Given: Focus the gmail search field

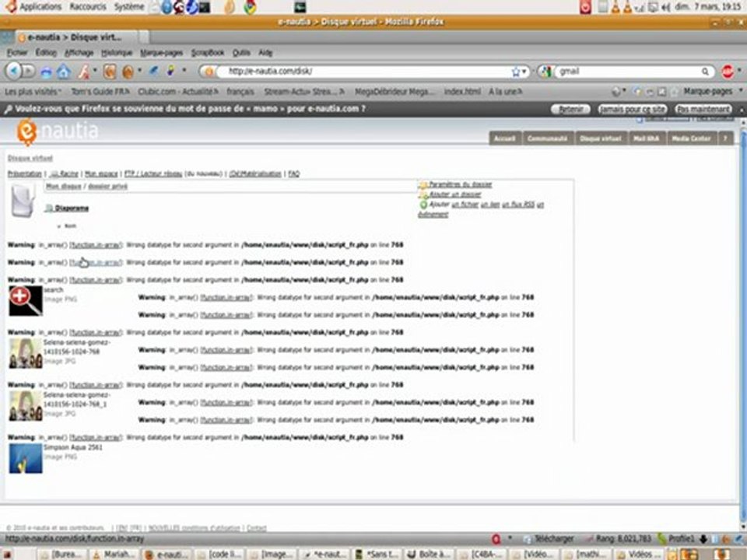Looking at the screenshot, I should [x=629, y=72].
